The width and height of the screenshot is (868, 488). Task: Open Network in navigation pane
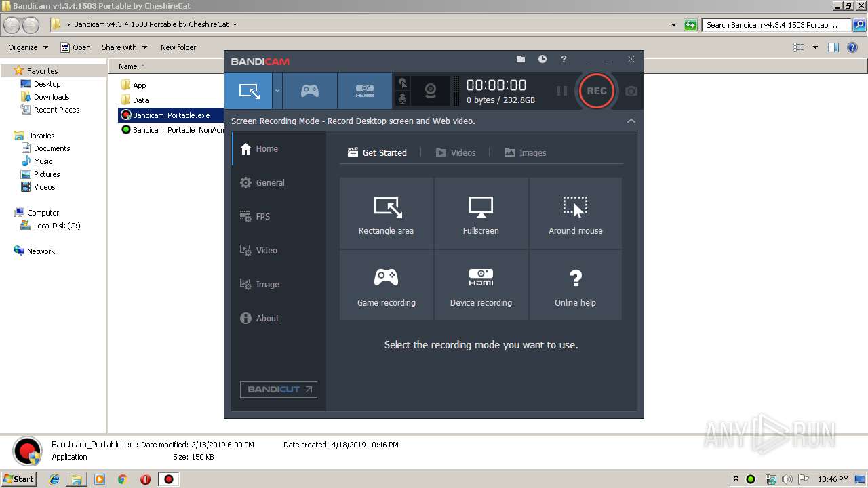click(35, 251)
